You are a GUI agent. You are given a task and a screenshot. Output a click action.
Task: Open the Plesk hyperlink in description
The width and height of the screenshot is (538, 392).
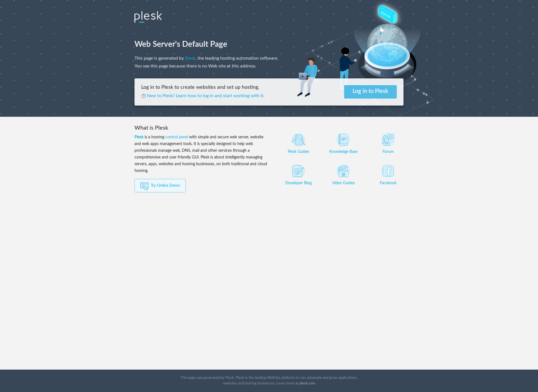tap(190, 58)
